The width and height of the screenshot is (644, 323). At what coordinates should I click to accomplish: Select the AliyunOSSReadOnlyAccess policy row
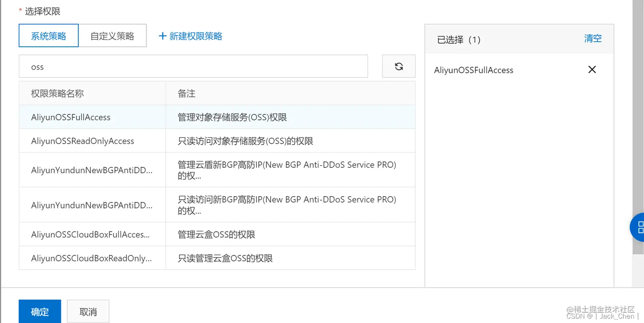pos(217,141)
